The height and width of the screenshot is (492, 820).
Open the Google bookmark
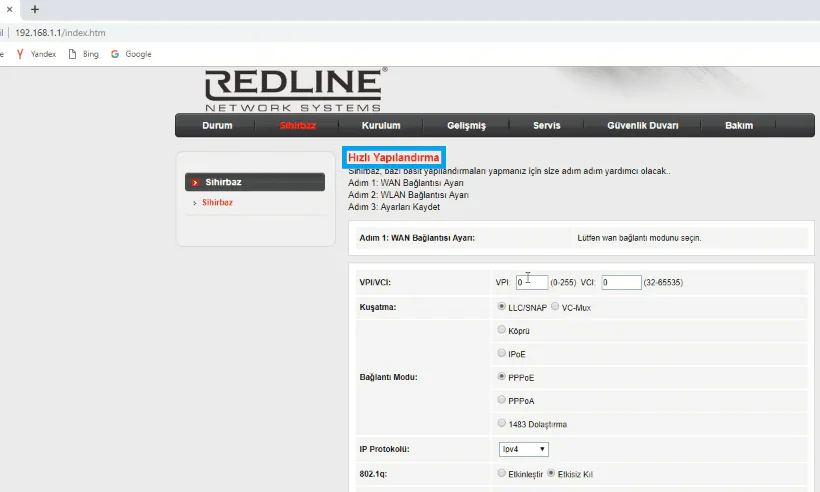pyautogui.click(x=132, y=54)
